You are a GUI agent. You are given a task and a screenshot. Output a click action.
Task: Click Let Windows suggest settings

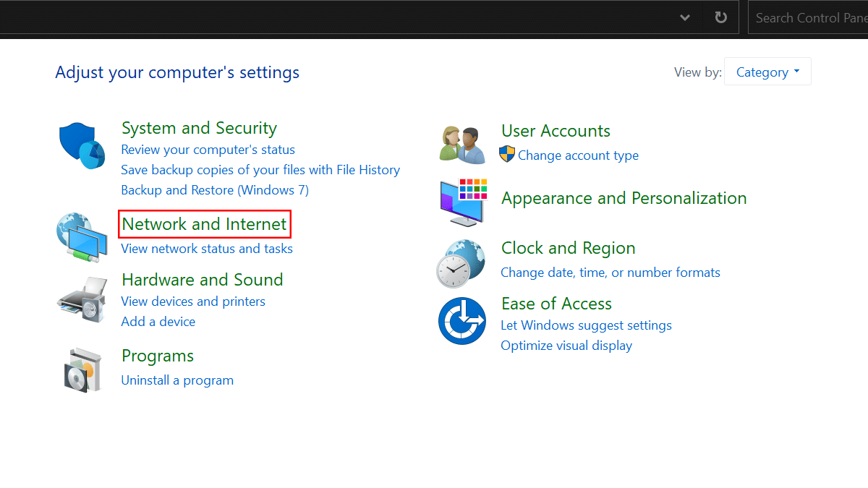click(x=586, y=325)
